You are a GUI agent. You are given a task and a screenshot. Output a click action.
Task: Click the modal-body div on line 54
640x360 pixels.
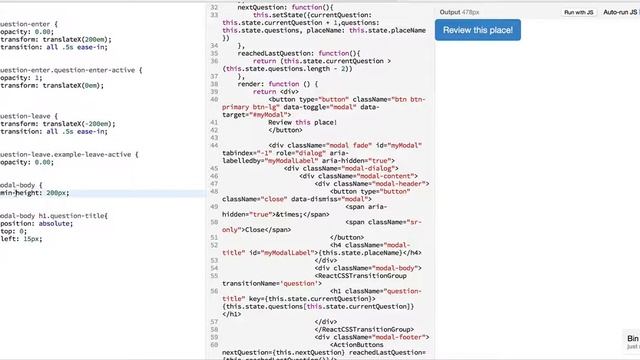click(x=368, y=268)
